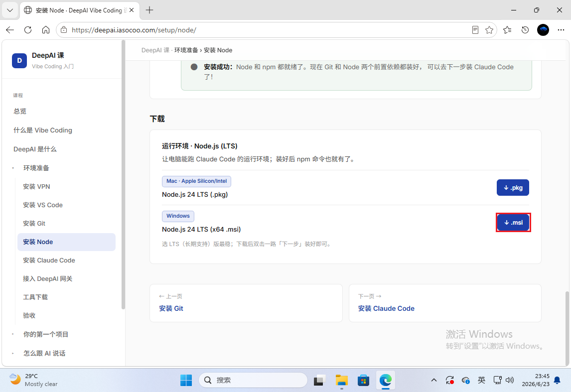Open the sync status tray icon
571x392 pixels.
[x=450, y=381]
